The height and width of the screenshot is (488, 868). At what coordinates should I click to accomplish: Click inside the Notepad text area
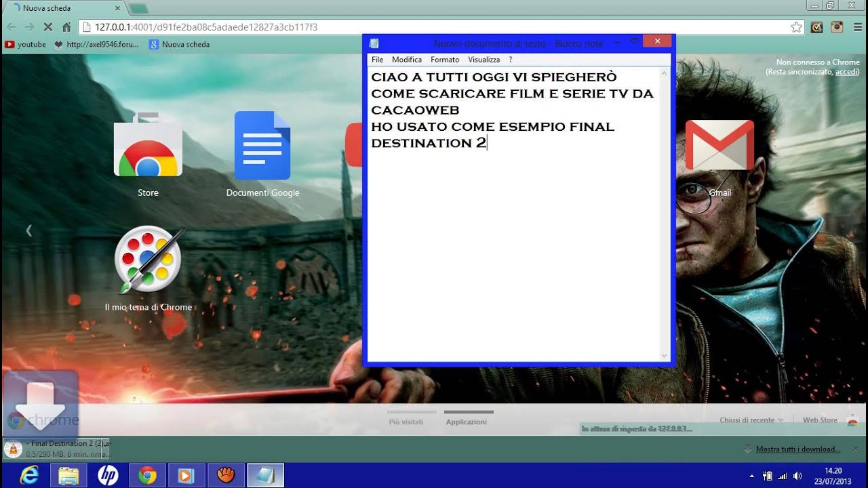pyautogui.click(x=513, y=213)
